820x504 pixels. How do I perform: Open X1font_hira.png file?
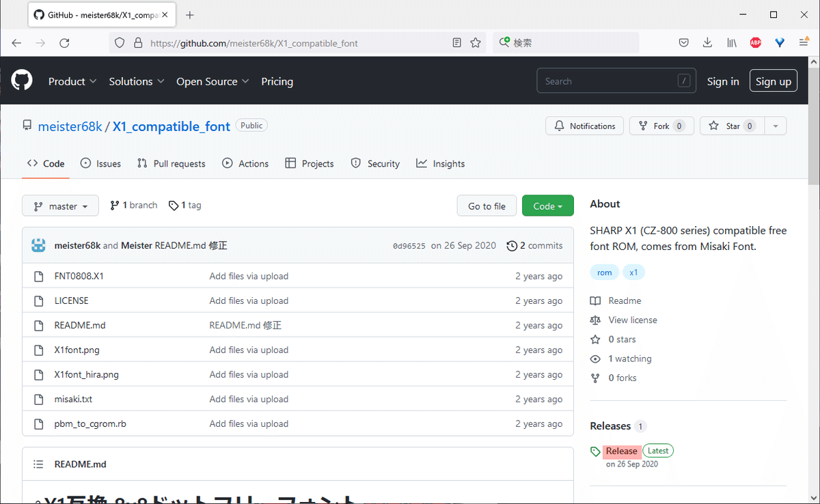click(87, 374)
